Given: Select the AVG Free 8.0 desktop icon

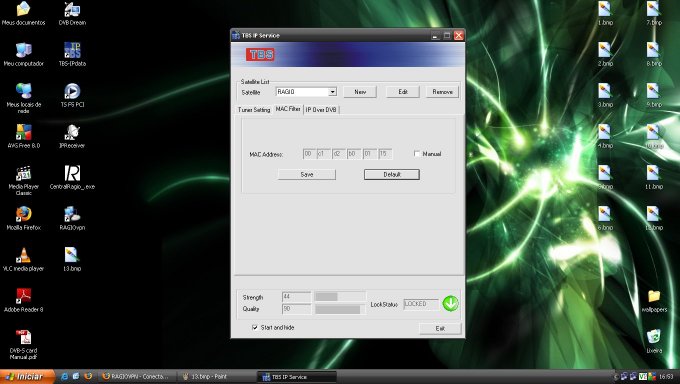Looking at the screenshot, I should pos(23,136).
